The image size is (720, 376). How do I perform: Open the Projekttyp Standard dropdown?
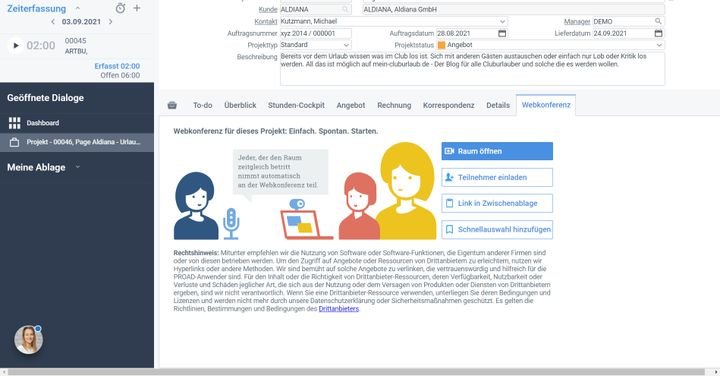pyautogui.click(x=346, y=45)
